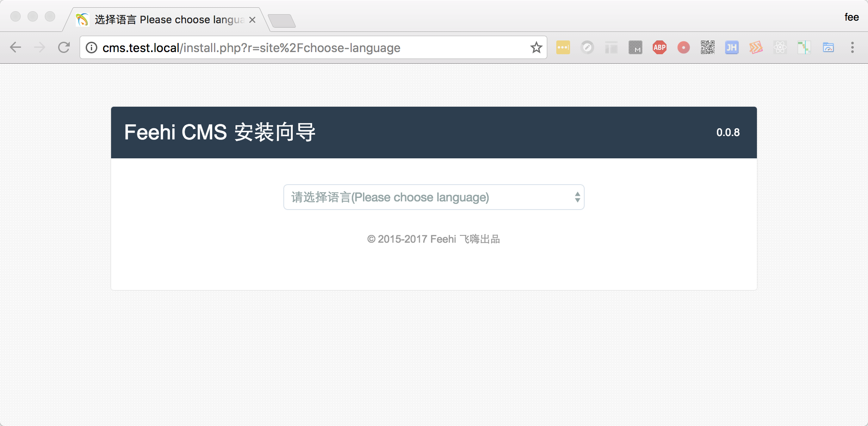This screenshot has width=868, height=426.
Task: Click the fee profile name
Action: click(x=851, y=17)
